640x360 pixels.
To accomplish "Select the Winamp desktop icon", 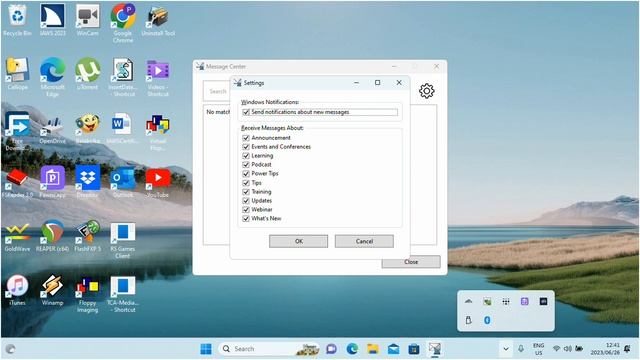I will (53, 290).
